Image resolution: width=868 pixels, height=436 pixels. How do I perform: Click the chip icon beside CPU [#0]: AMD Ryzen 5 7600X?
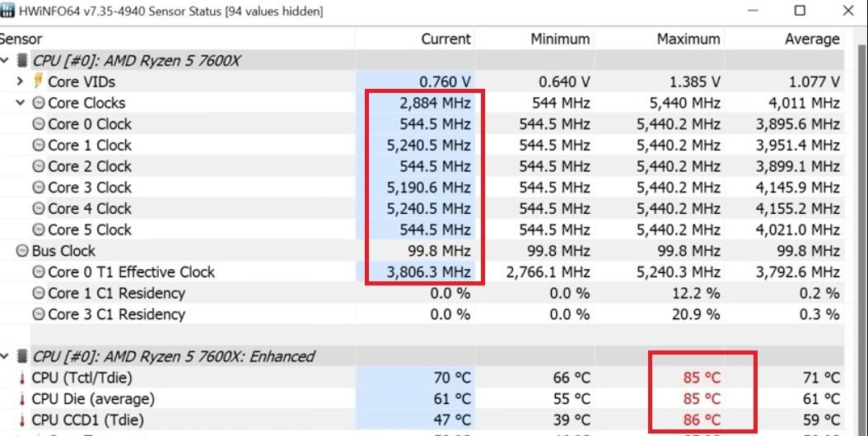(x=22, y=60)
